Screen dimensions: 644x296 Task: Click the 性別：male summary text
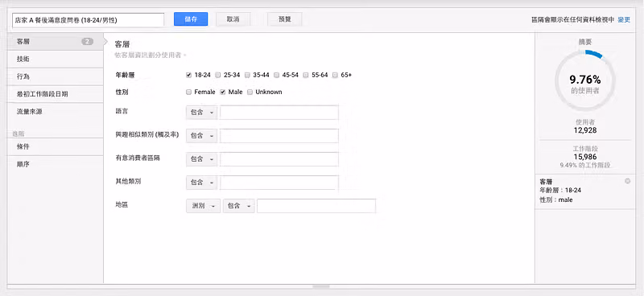pos(556,200)
